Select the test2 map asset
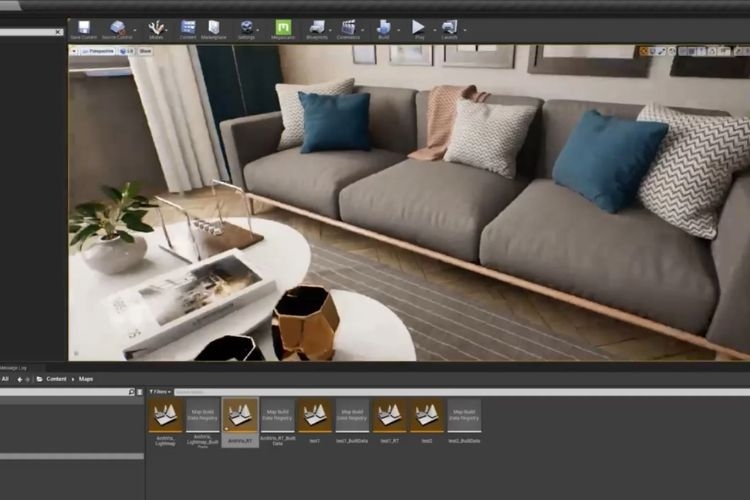 click(427, 421)
